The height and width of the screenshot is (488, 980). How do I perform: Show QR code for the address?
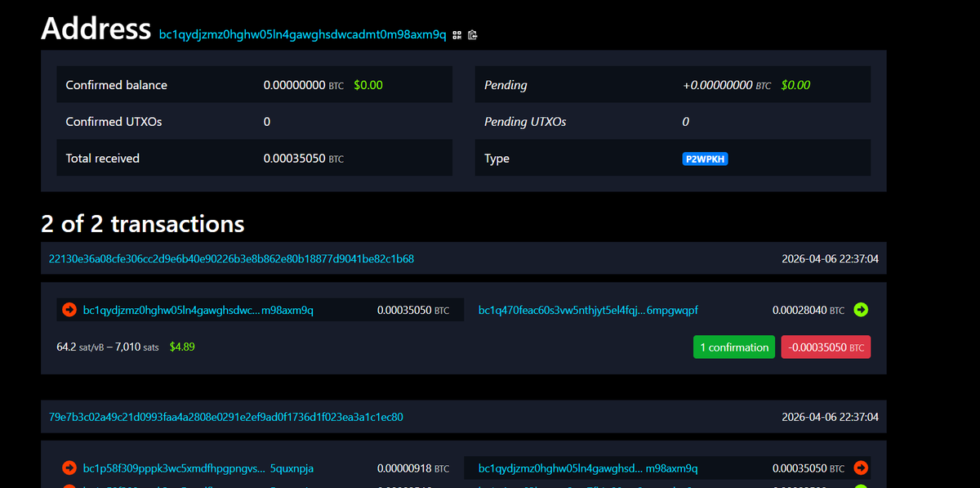pos(457,35)
